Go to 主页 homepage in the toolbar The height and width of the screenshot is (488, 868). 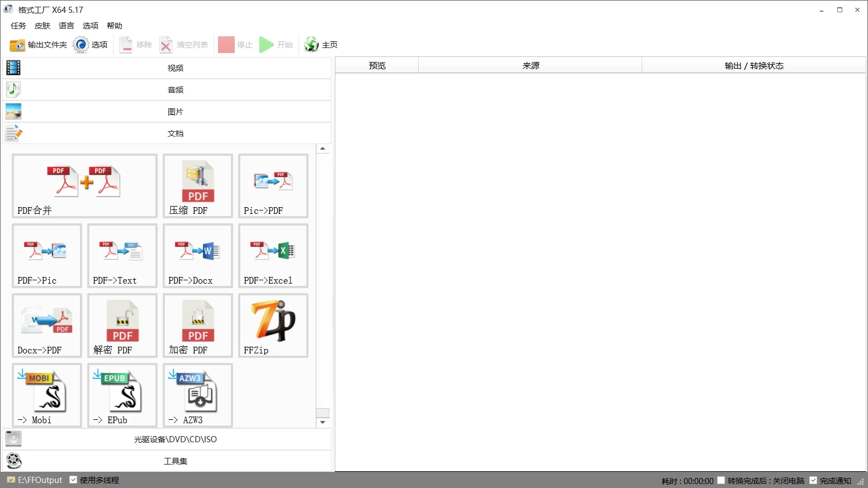(321, 45)
